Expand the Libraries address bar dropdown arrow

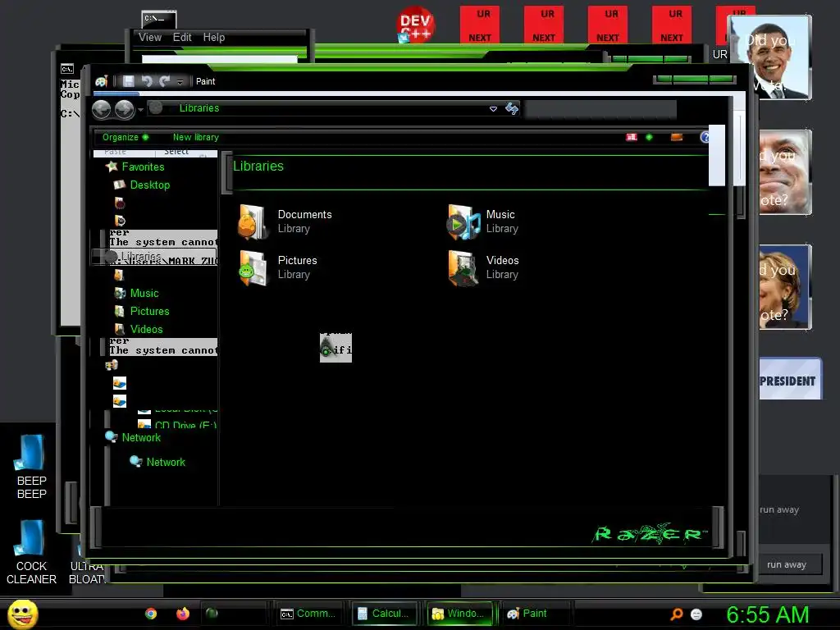pos(493,109)
